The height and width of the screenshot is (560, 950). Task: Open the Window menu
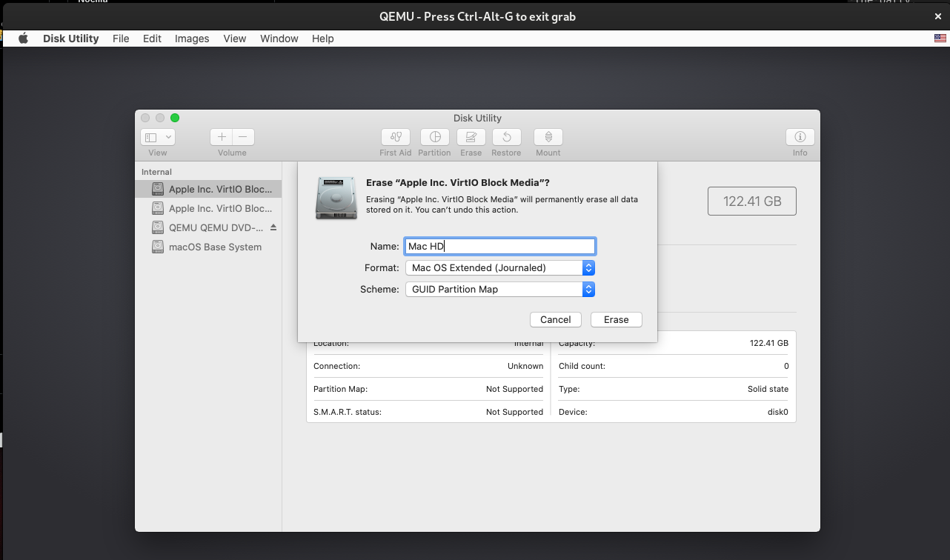click(x=279, y=39)
